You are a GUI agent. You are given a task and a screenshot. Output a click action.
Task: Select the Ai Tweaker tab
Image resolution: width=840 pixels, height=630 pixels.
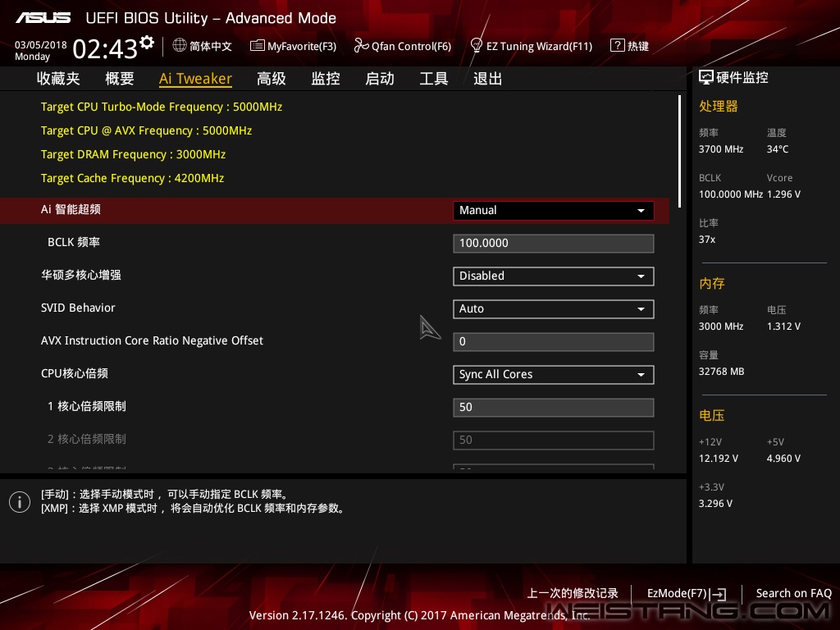(x=195, y=79)
